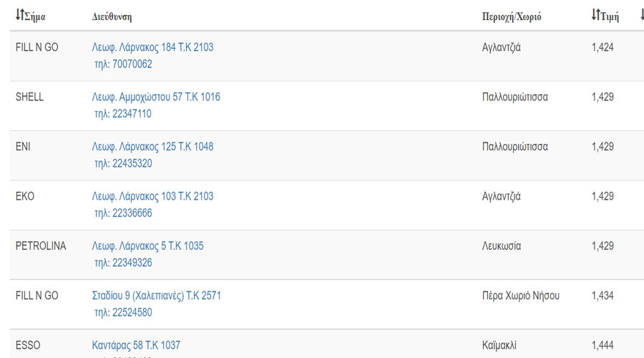Click price 1,429 in PETROLINA row
Screen dimensions: 644x358
pyautogui.click(x=602, y=246)
